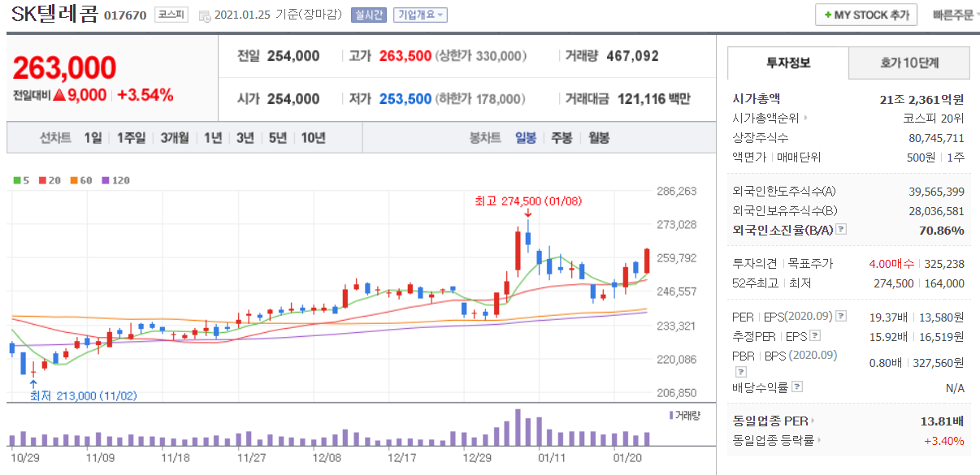980x475 pixels.
Task: Click the 시가총액 value 21조 2,361억원
Action: click(921, 99)
